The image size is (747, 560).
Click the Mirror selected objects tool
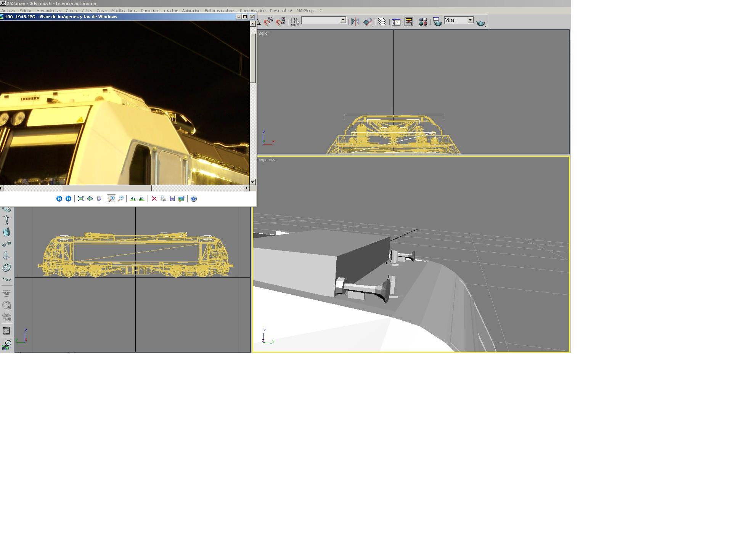[x=355, y=22]
